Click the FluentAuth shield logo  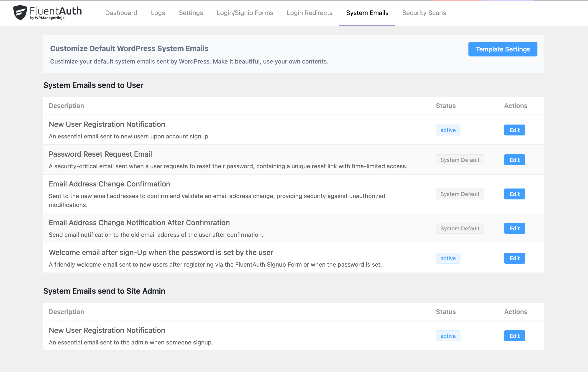pos(20,13)
